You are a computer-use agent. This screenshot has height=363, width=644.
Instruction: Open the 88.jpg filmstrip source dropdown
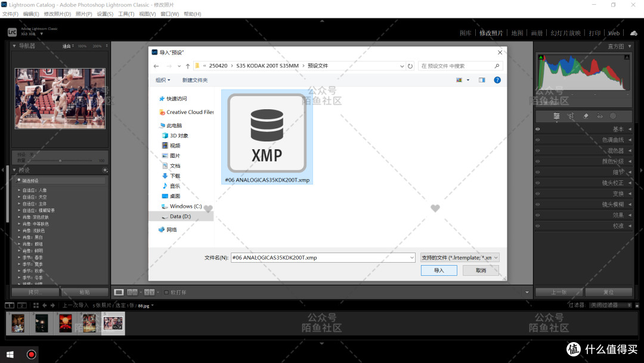tap(153, 306)
